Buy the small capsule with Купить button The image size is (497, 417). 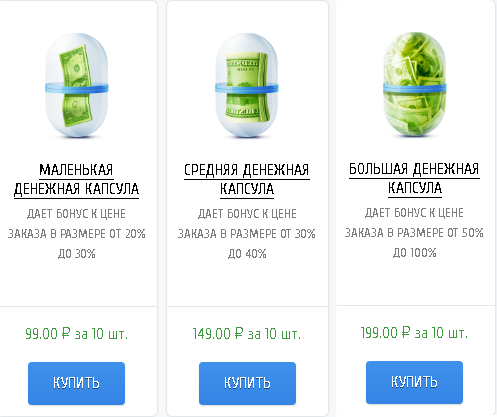pyautogui.click(x=76, y=383)
